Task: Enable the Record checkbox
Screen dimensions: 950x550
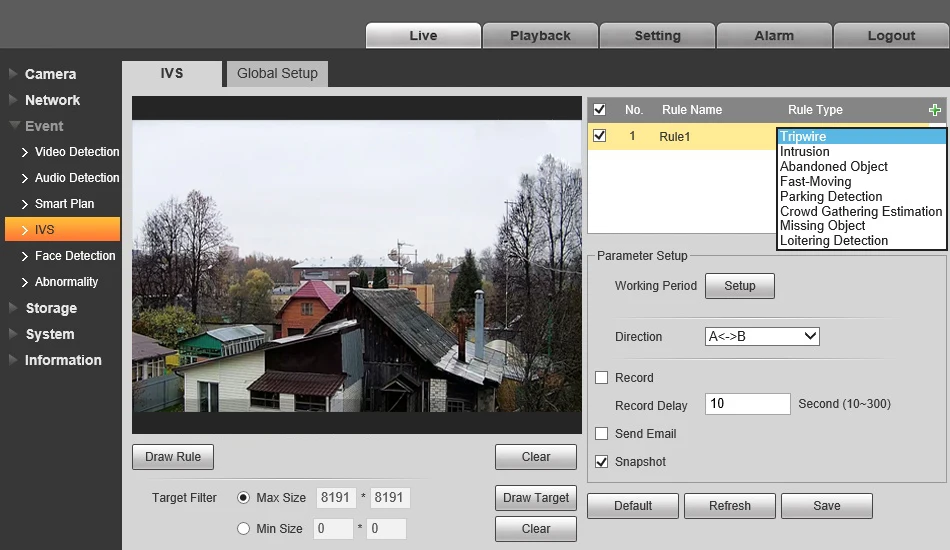Action: click(601, 377)
